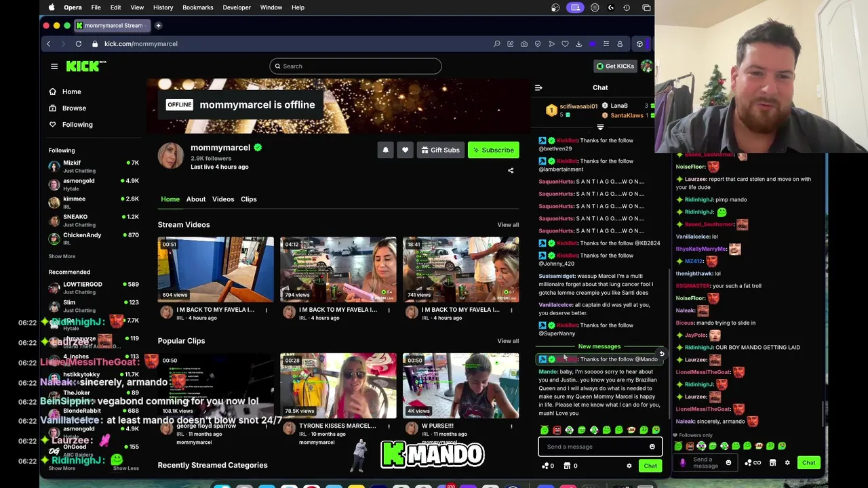This screenshot has width=868, height=488.
Task: Open channel points icon below main chat input
Action: [x=545, y=466]
